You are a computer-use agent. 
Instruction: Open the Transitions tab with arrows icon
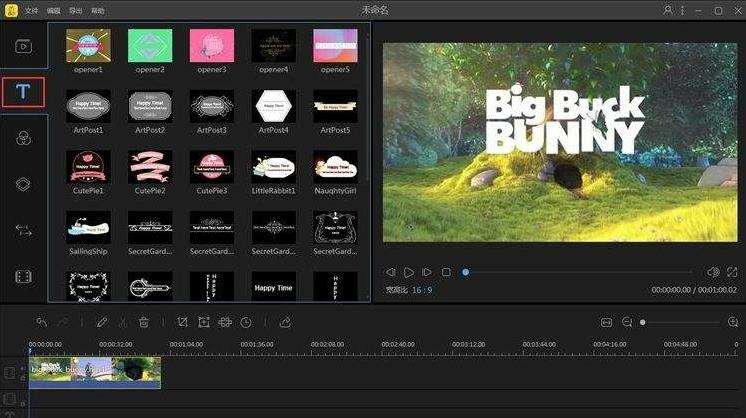23,231
